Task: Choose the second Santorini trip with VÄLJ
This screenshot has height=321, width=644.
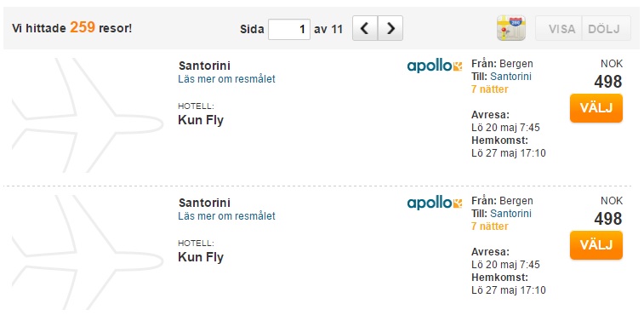Action: click(x=596, y=245)
